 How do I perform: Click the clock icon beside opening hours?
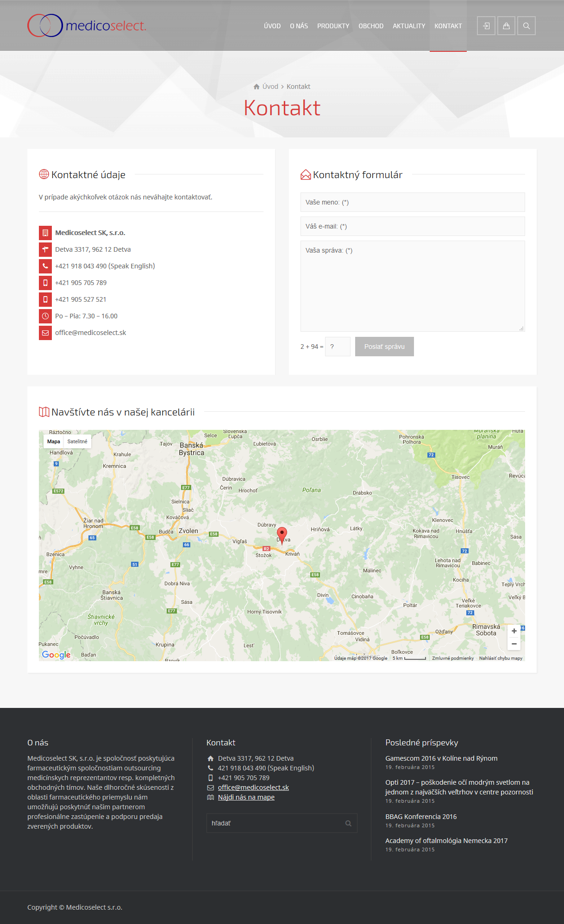pyautogui.click(x=45, y=316)
